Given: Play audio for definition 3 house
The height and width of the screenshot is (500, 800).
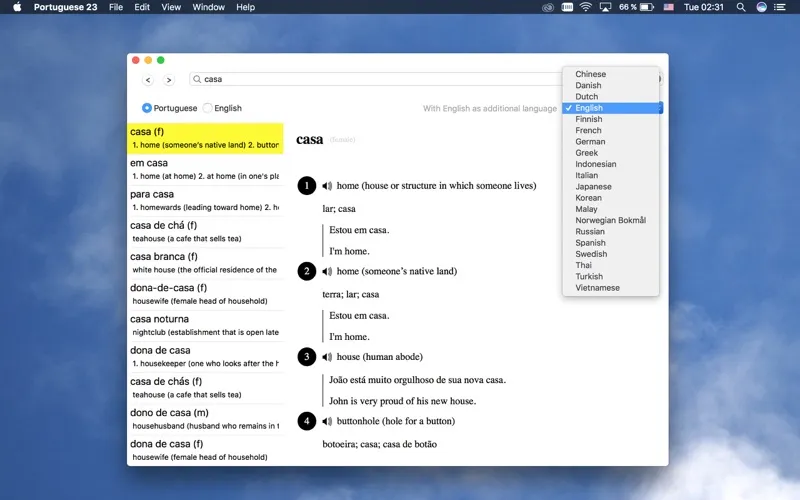Looking at the screenshot, I should [x=327, y=357].
